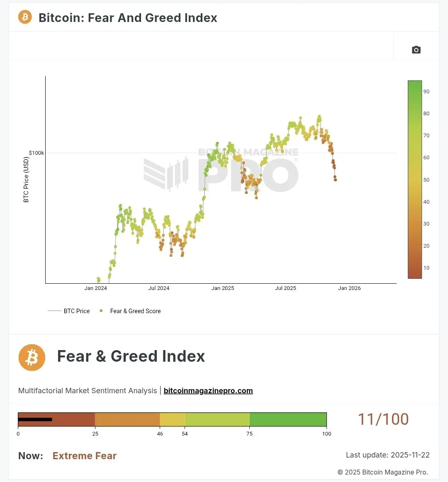448x482 pixels.
Task: Click the gray BTC Price legend line
Action: point(54,311)
